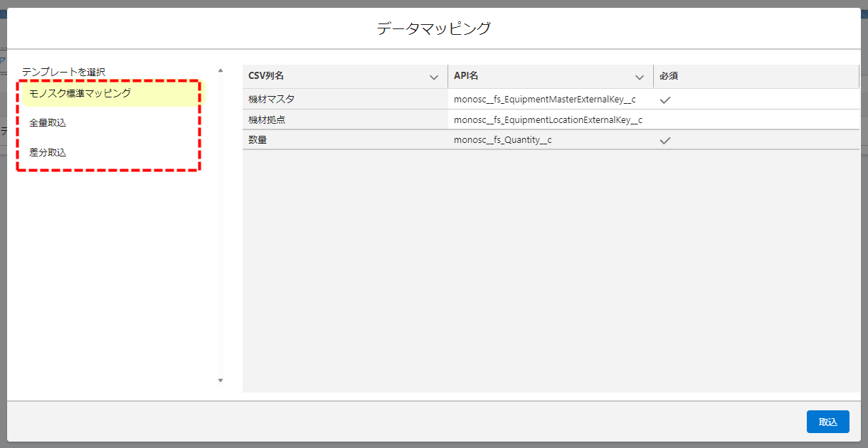Click the template list scroll-down arrow

221,380
